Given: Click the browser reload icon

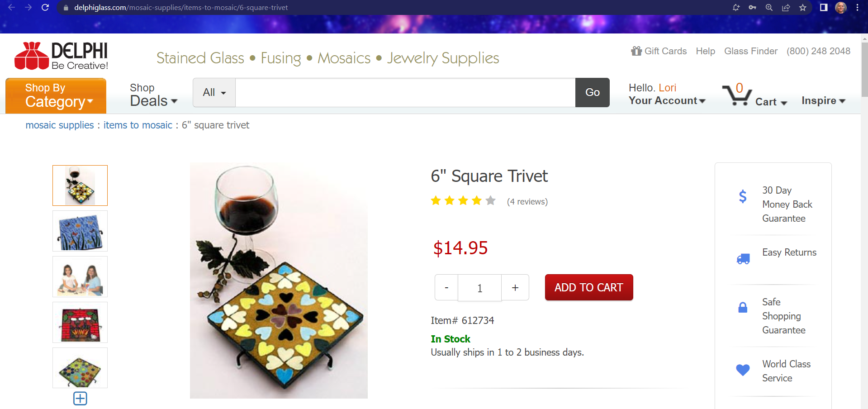Looking at the screenshot, I should coord(45,8).
